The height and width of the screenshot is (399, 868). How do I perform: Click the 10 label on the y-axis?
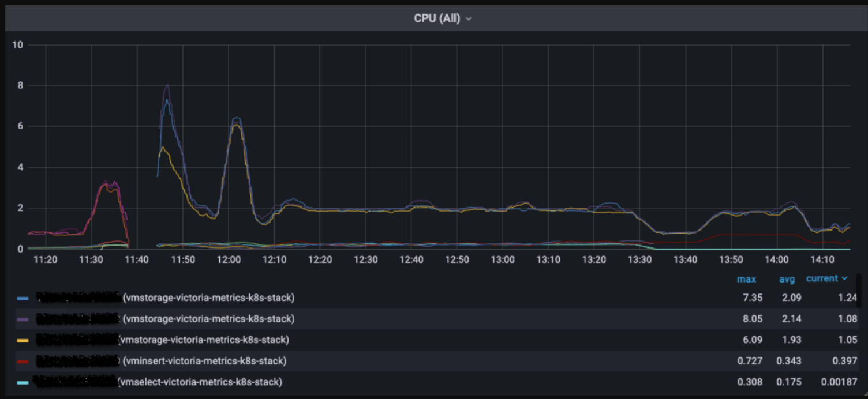[x=17, y=44]
